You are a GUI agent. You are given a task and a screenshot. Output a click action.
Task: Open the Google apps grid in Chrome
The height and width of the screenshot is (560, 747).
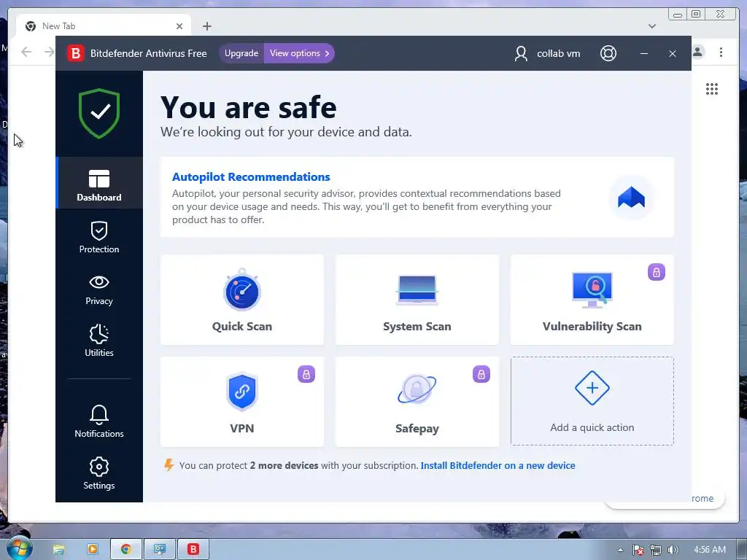(712, 89)
